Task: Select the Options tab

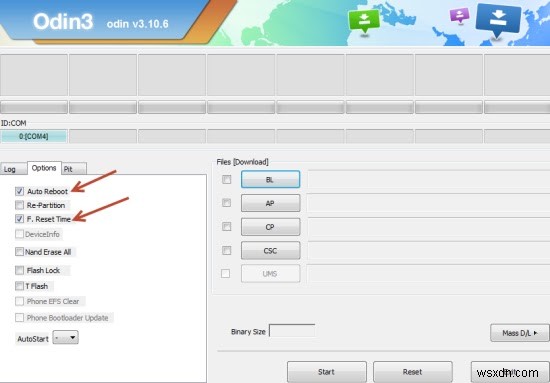Action: tap(44, 168)
